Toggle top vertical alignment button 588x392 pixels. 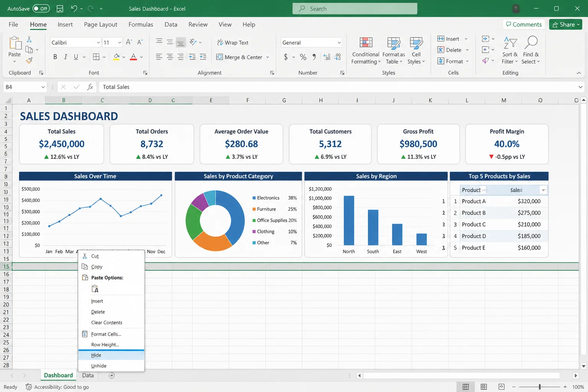pos(159,42)
